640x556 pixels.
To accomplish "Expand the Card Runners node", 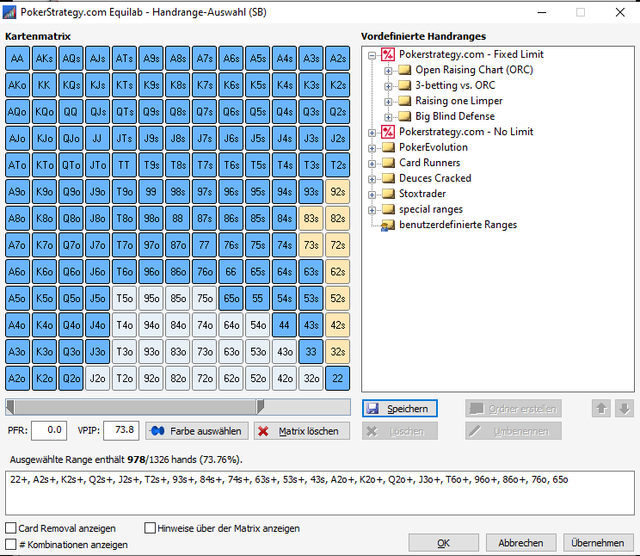I will pyautogui.click(x=372, y=164).
